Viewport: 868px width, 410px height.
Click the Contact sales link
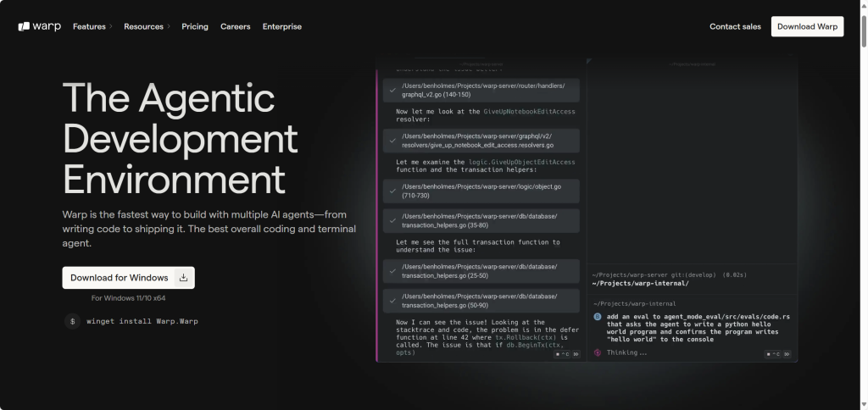735,26
